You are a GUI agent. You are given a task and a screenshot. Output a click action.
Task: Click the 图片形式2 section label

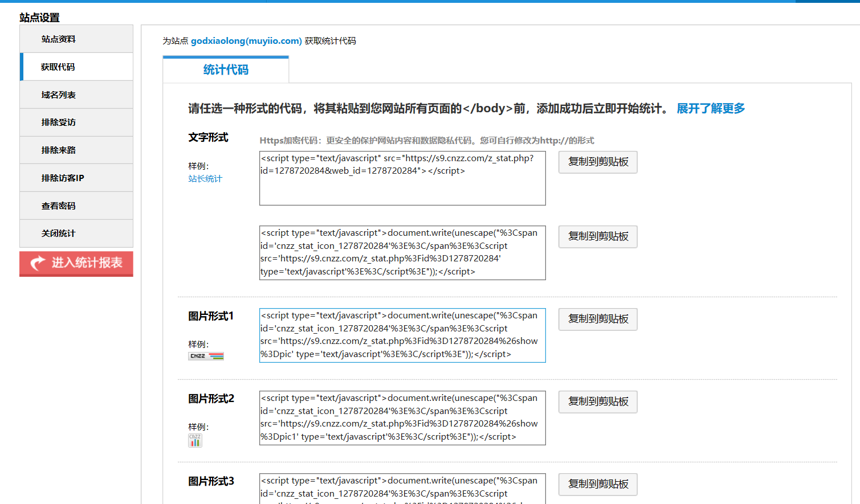point(211,399)
